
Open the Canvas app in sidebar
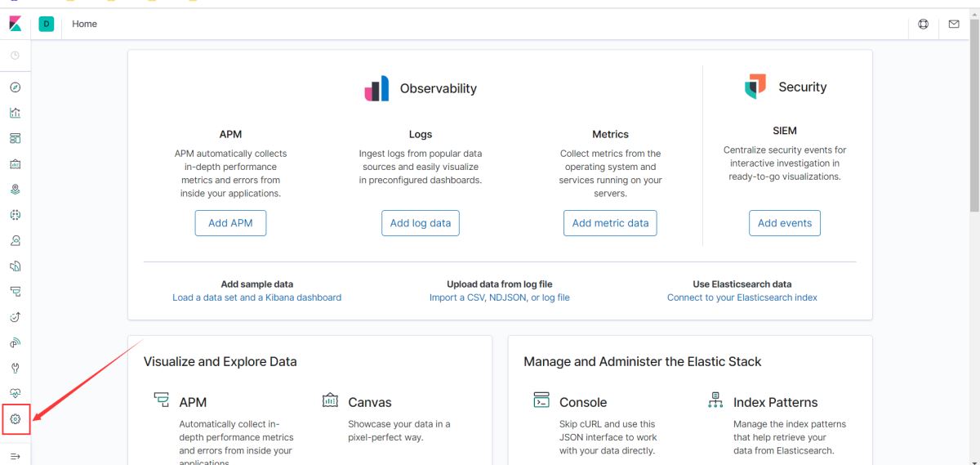pyautogui.click(x=15, y=163)
